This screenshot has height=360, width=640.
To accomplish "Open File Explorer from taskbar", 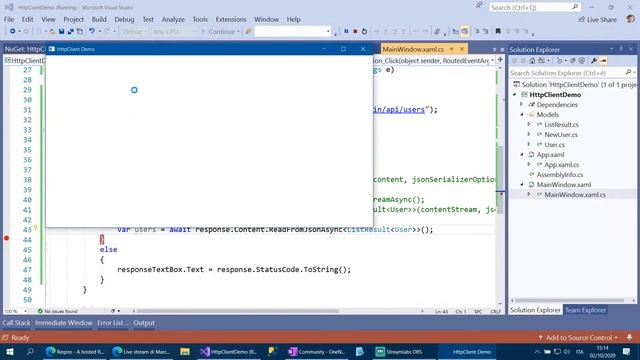I will [x=185, y=352].
